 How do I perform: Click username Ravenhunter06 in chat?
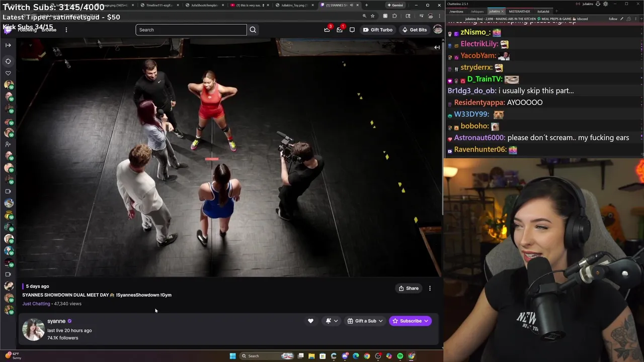(480, 149)
